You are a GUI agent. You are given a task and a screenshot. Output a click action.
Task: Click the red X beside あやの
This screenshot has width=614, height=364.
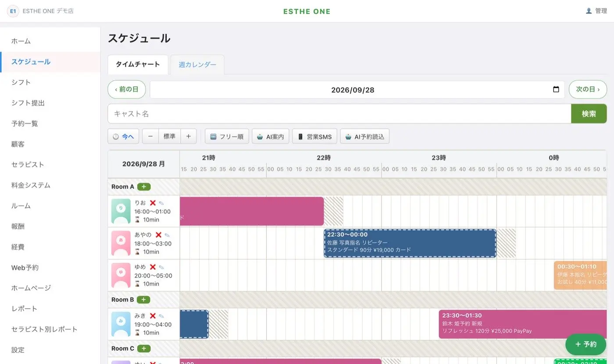point(158,235)
